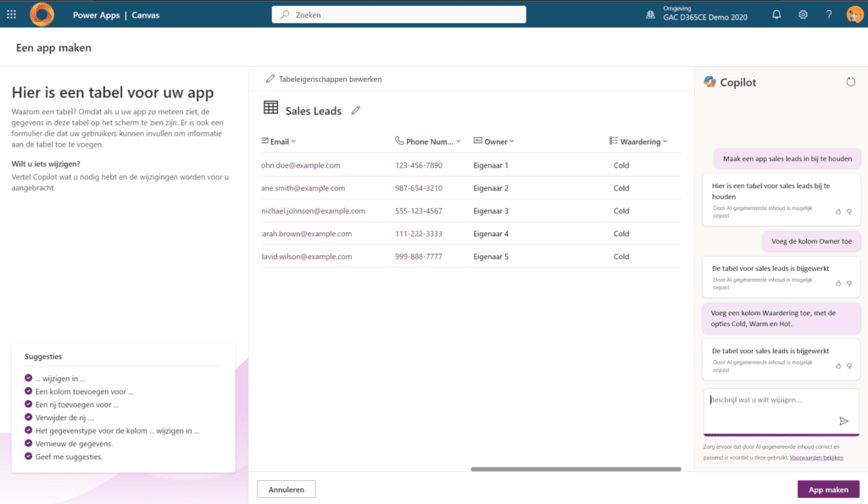Click the table grid icon beside Sales Leads

[x=270, y=108]
